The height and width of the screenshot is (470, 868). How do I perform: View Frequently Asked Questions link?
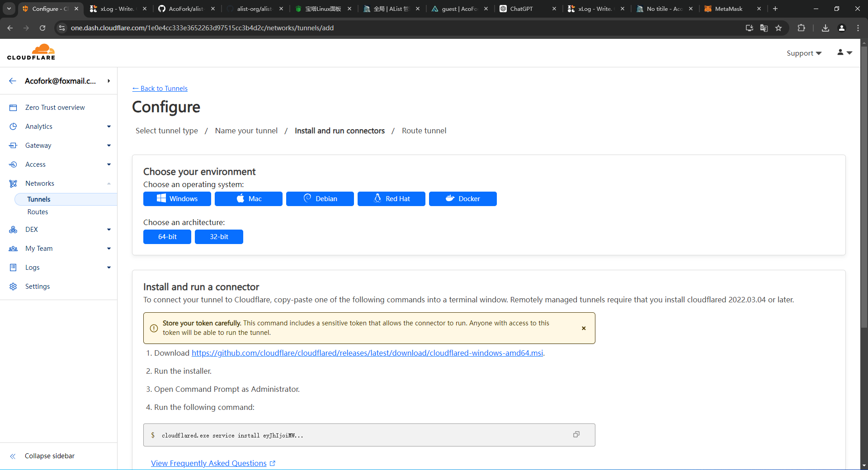[x=213, y=463]
